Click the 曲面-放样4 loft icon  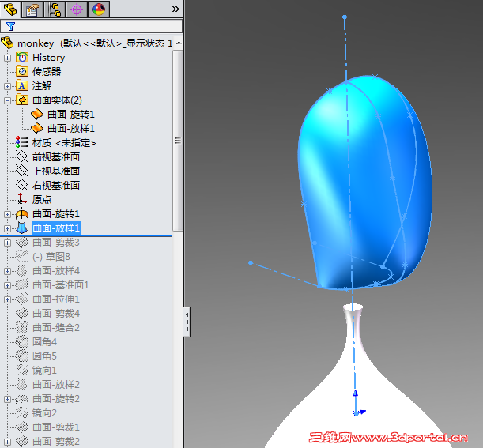coord(22,271)
